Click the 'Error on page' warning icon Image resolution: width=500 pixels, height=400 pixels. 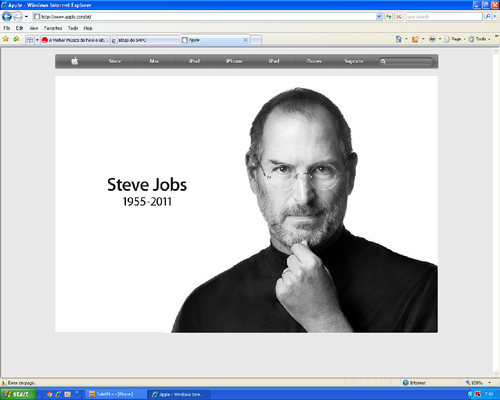click(x=4, y=383)
